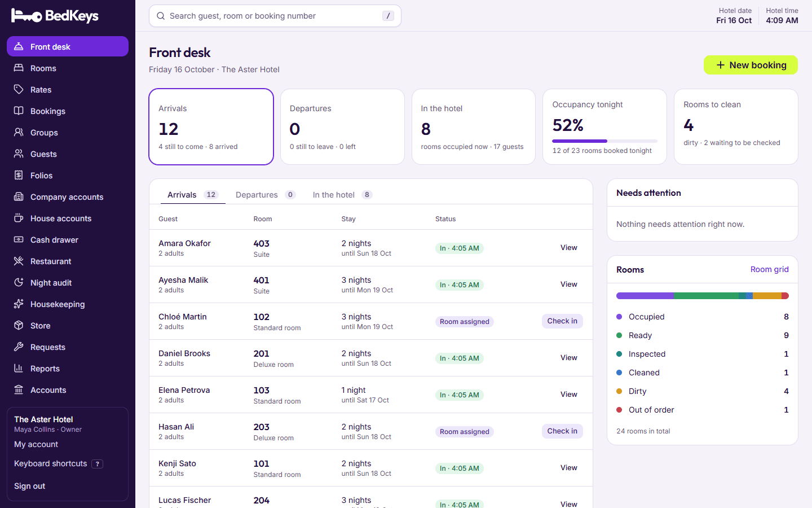Click the Night audit moon icon
The image size is (812, 508).
click(19, 282)
